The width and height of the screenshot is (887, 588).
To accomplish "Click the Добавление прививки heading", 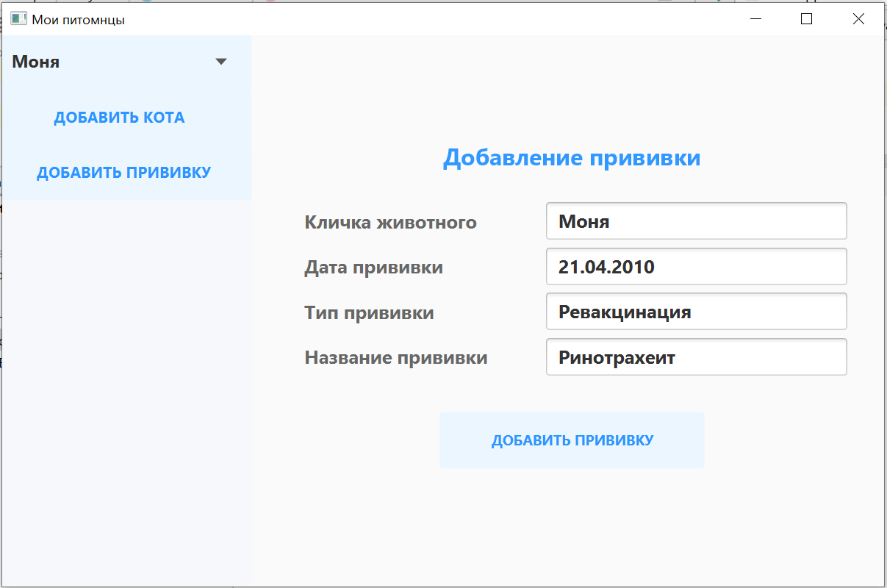I will pyautogui.click(x=572, y=157).
